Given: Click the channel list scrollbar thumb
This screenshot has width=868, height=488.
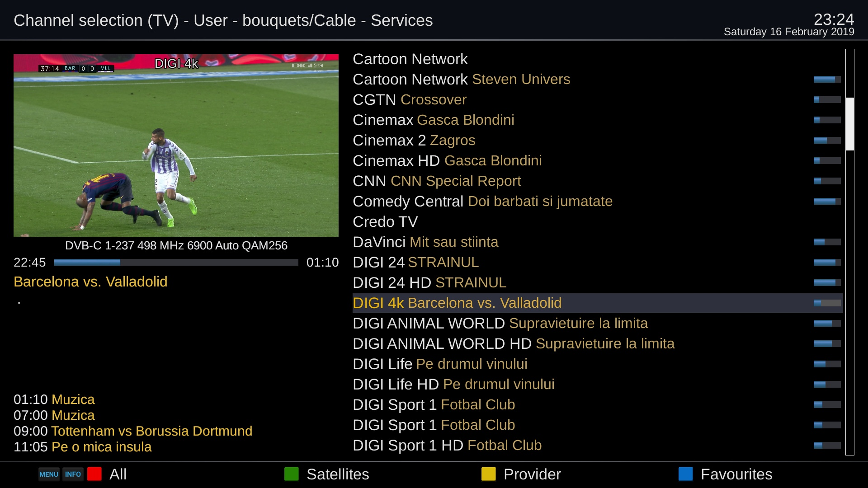Looking at the screenshot, I should (x=850, y=124).
